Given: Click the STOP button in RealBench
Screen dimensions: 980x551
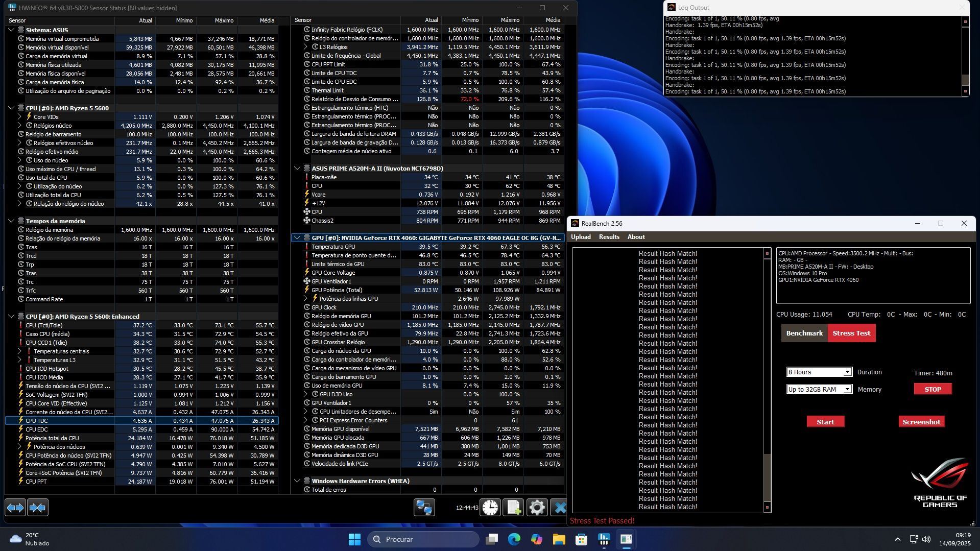Looking at the screenshot, I should (933, 389).
